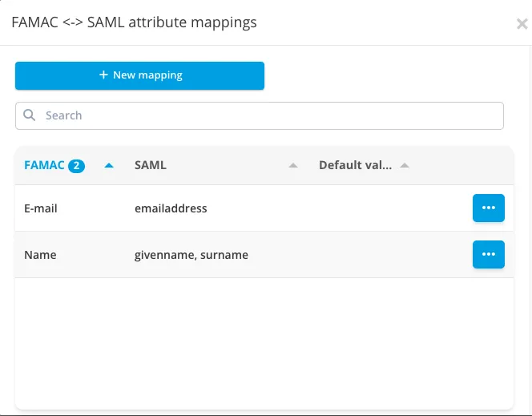532x416 pixels.
Task: Focus the Search input field
Action: click(x=260, y=115)
